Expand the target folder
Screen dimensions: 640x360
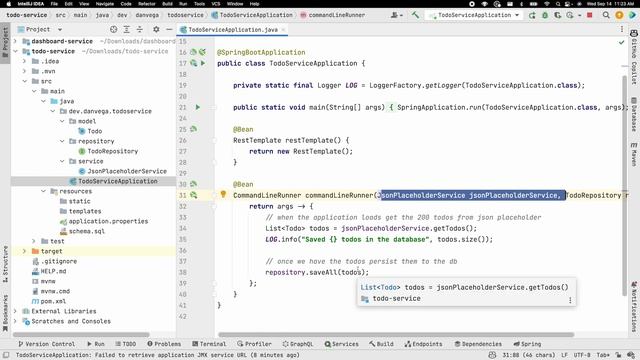[x=25, y=251]
